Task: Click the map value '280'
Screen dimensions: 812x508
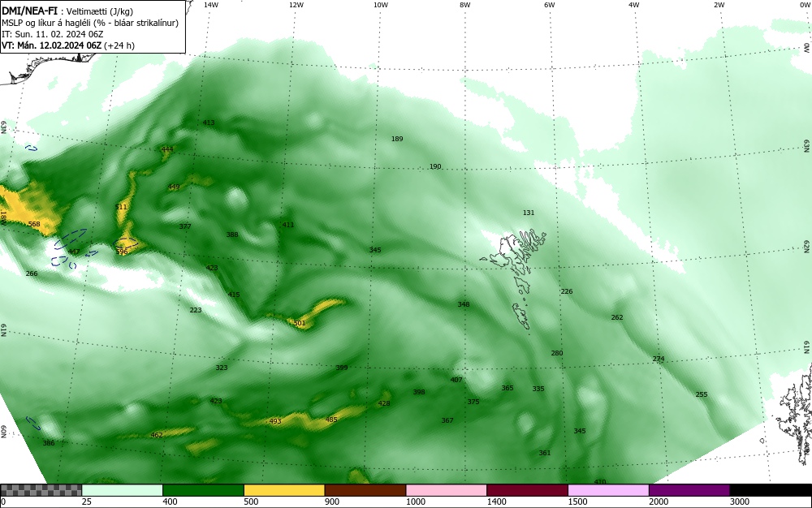Action: pos(557,353)
